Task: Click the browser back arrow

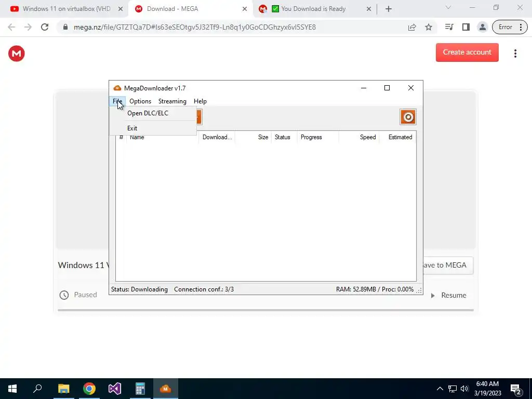Action: (11, 27)
